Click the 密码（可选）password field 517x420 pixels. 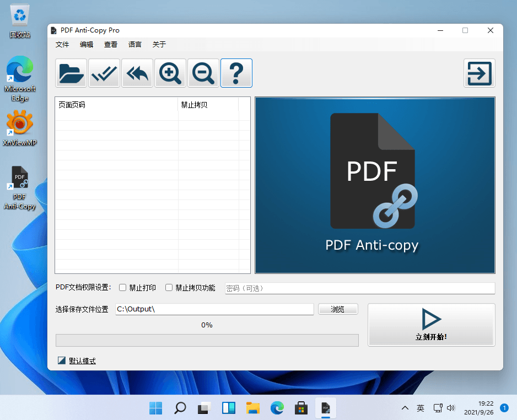point(360,288)
